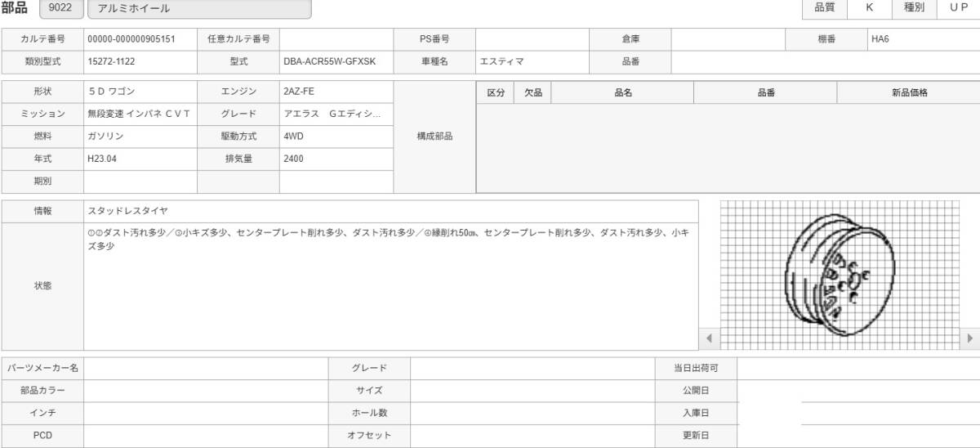Click the 種別 value UP
The width and height of the screenshot is (980, 448).
coord(958,7)
